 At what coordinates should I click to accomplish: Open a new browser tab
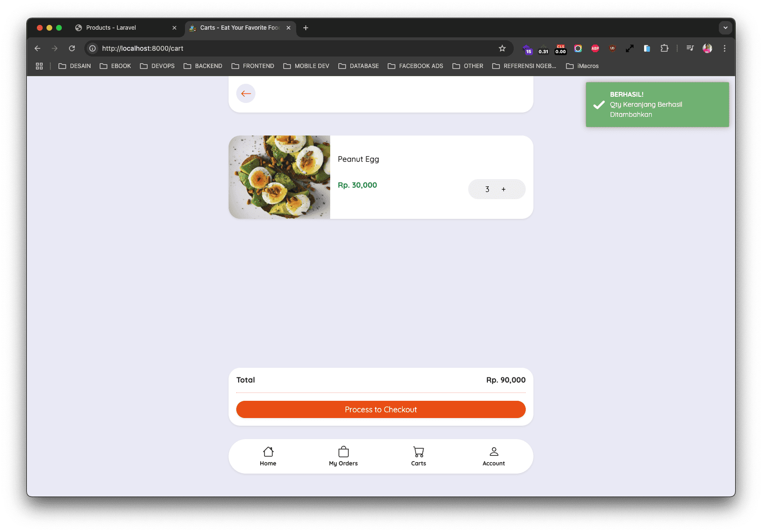pos(306,28)
